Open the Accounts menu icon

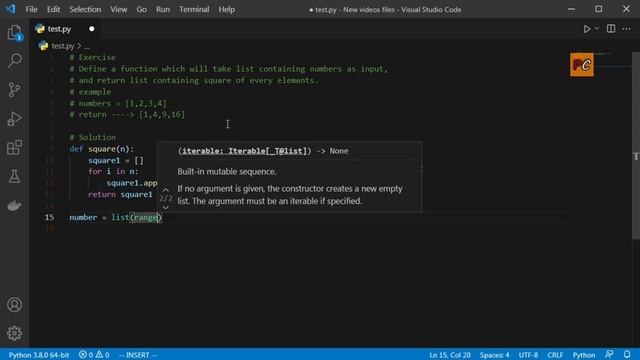(14, 304)
